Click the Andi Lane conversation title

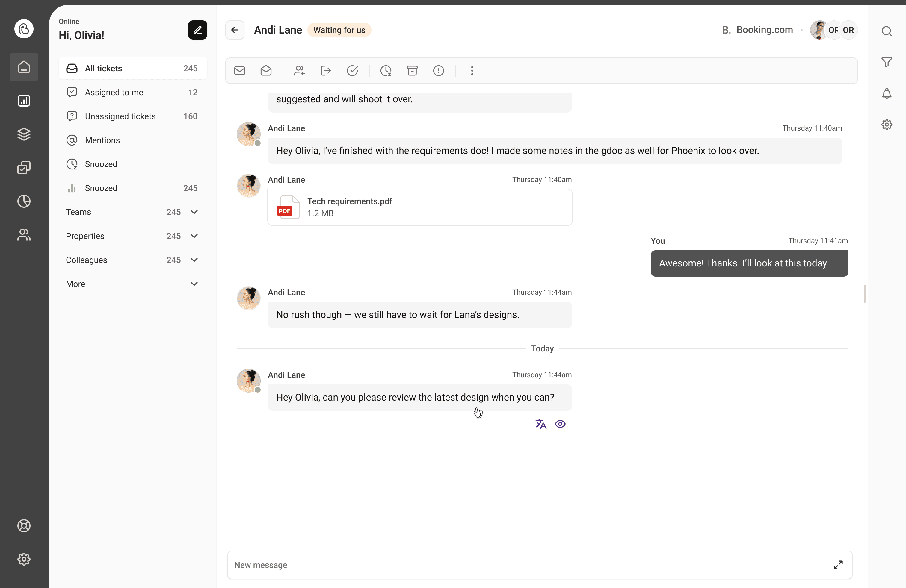pos(278,30)
